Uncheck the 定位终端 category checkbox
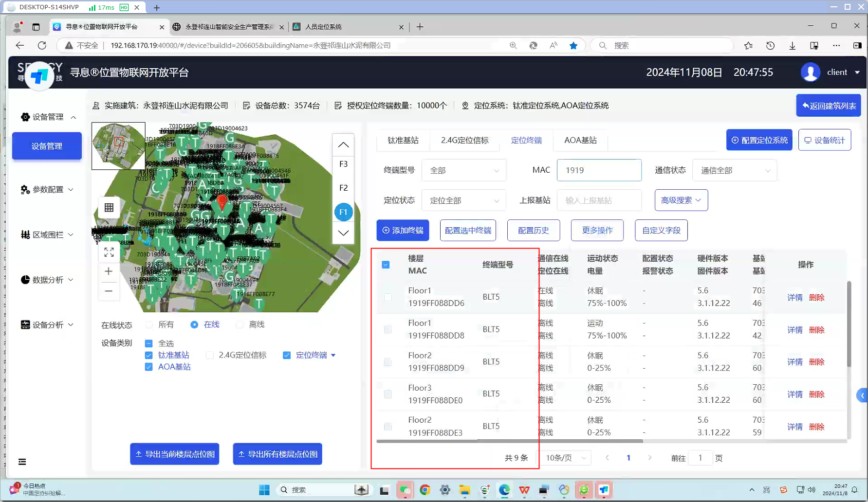The image size is (868, 502). (287, 355)
